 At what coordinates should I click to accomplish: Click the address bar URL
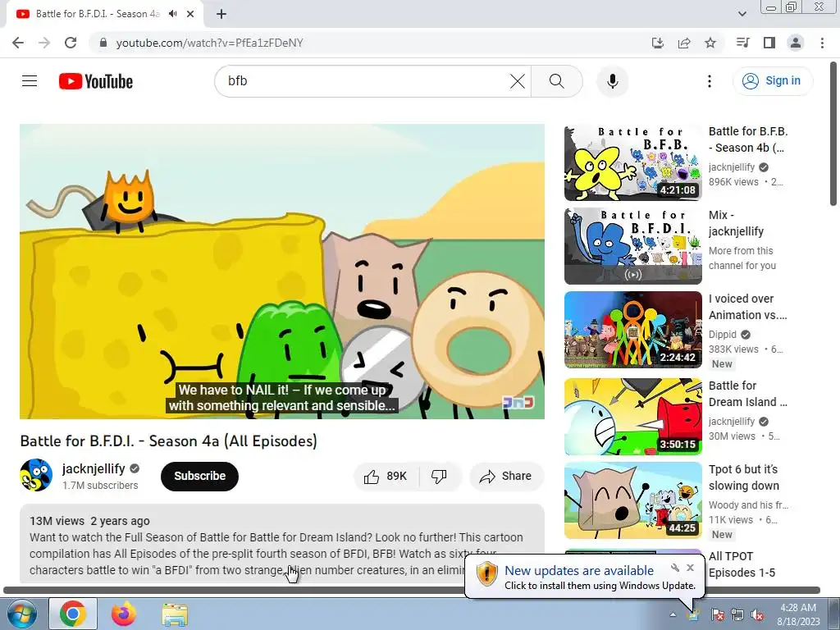coord(210,43)
